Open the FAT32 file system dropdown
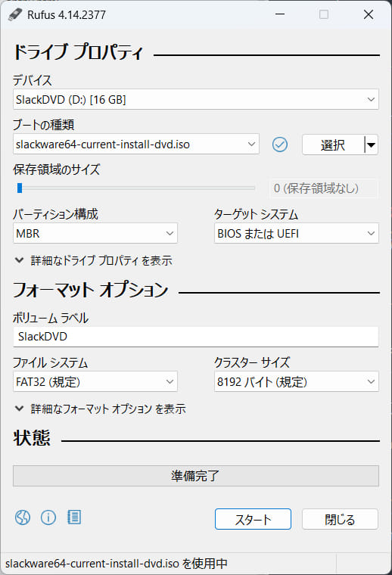The height and width of the screenshot is (575, 392). (x=95, y=382)
